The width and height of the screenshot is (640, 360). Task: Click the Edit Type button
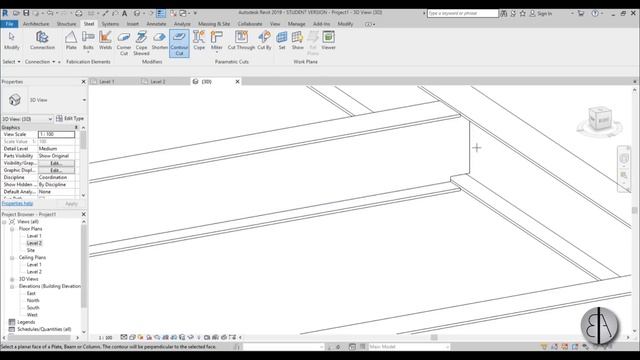tap(70, 118)
